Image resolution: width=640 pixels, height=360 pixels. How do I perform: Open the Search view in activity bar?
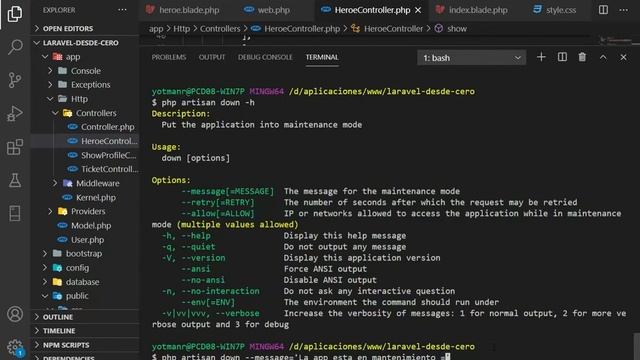click(15, 47)
